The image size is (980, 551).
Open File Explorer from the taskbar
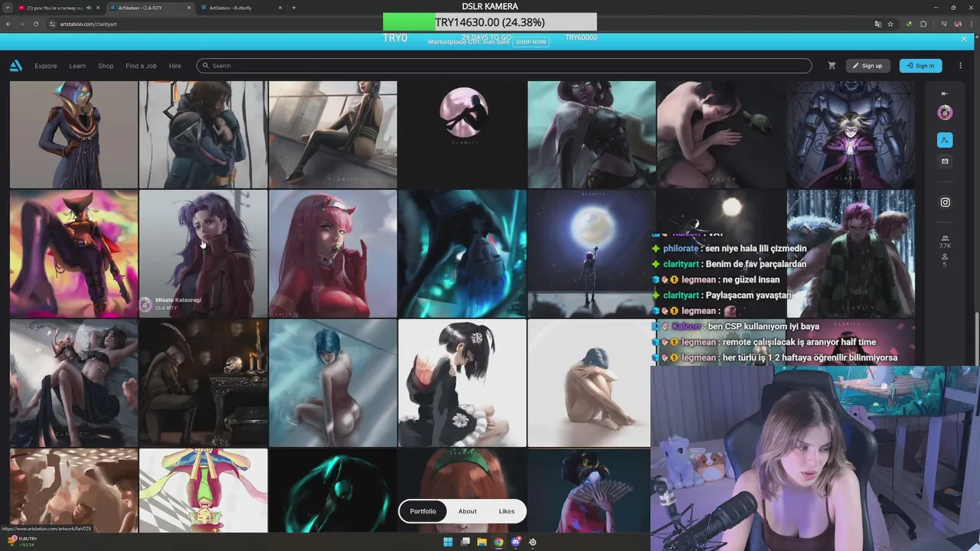click(x=482, y=542)
